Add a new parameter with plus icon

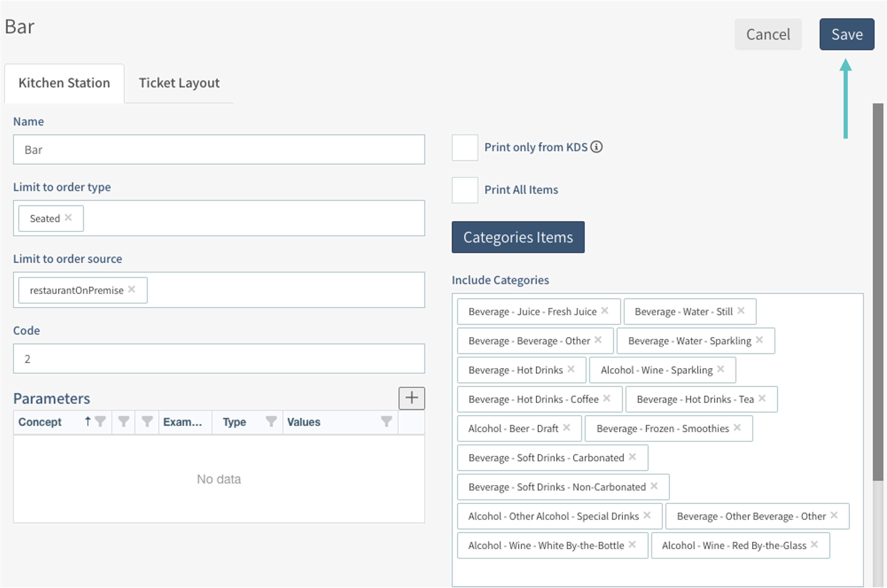(411, 398)
